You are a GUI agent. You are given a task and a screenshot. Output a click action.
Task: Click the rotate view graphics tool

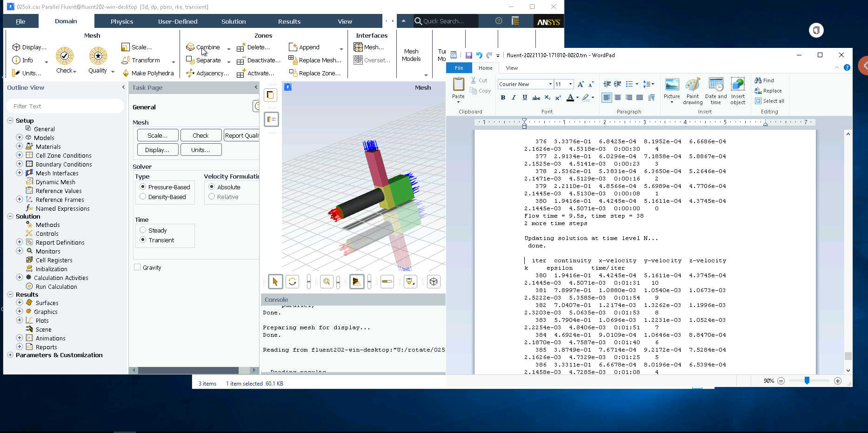(292, 281)
